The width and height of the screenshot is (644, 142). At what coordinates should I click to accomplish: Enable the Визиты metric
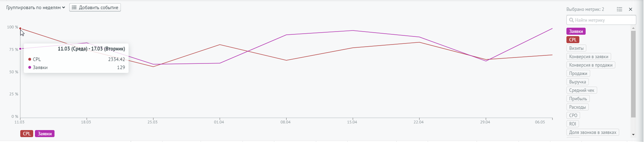576,48
